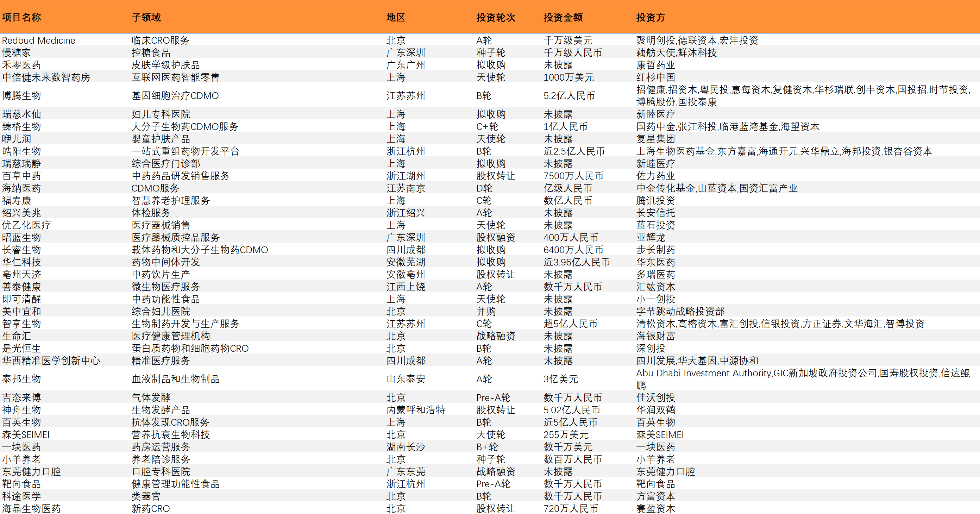
Task: Select the 博腾生物 project cell
Action: (21, 96)
